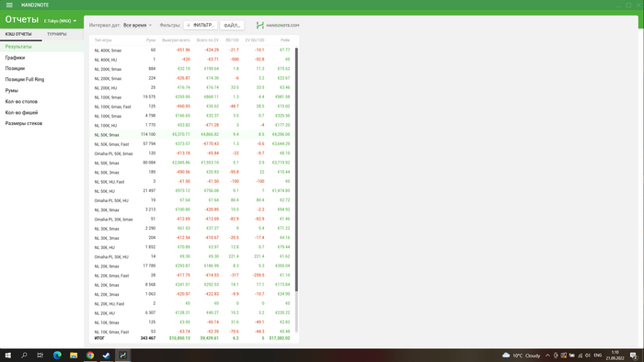Image resolution: width=644 pixels, height=362 pixels.
Task: Select the NL 10€, 9max row
Action: click(x=192, y=322)
